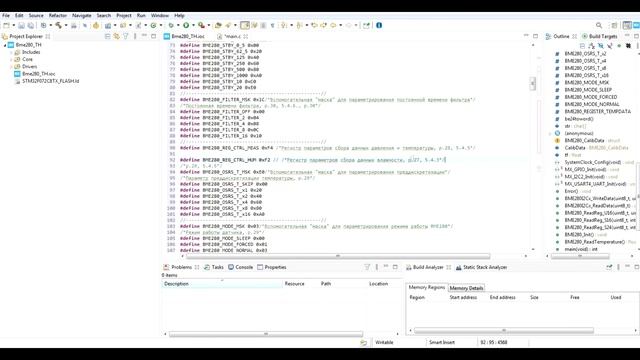Click the Problems view horizontal scrollbar

point(266,334)
